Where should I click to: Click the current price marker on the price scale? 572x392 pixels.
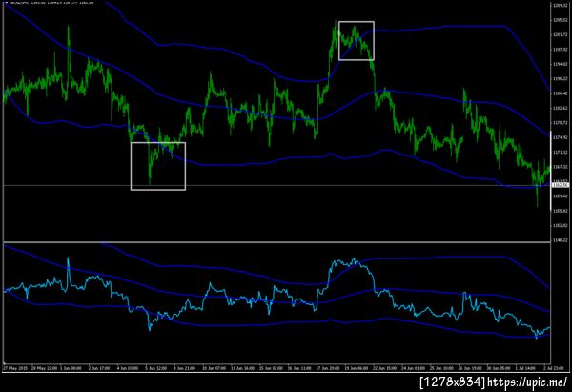tap(562, 185)
